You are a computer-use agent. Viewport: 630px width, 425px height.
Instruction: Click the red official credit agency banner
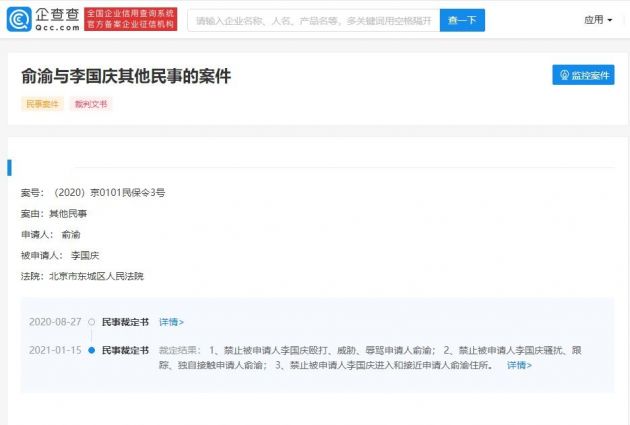point(131,19)
